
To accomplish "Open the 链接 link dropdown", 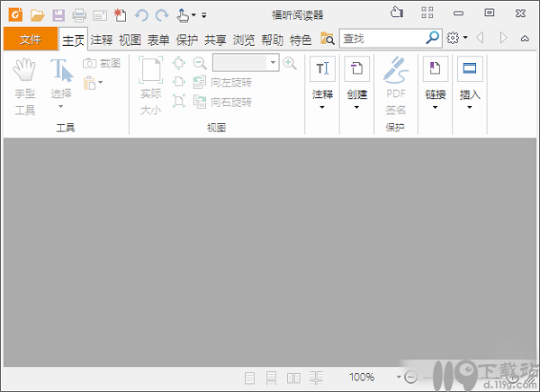I will tap(436, 83).
